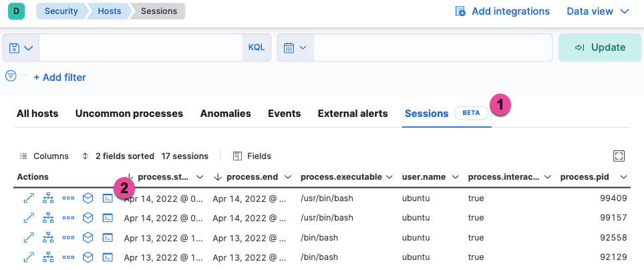Select the Anomalies tab

point(225,114)
